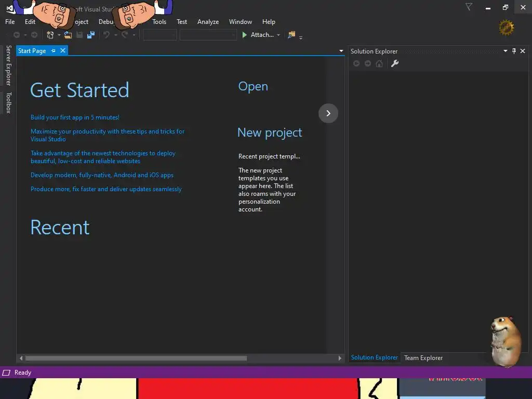This screenshot has height=399, width=532.
Task: Open the Solution Configurations combo box
Action: [159, 35]
